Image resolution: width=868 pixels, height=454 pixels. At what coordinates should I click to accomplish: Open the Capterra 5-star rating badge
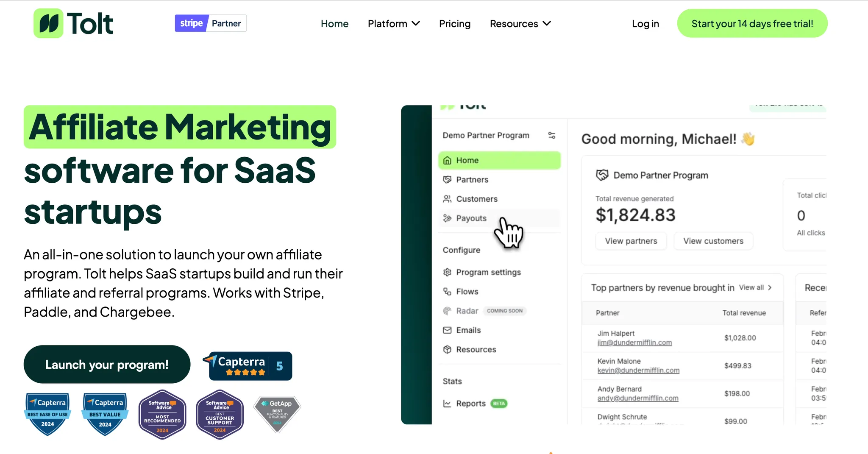click(x=248, y=366)
